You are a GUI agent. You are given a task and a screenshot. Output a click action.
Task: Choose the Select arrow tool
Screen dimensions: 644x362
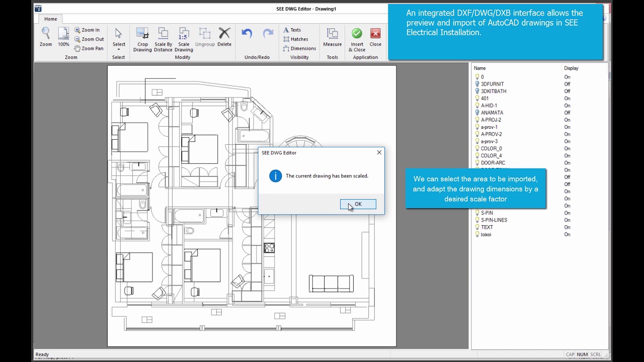(119, 37)
